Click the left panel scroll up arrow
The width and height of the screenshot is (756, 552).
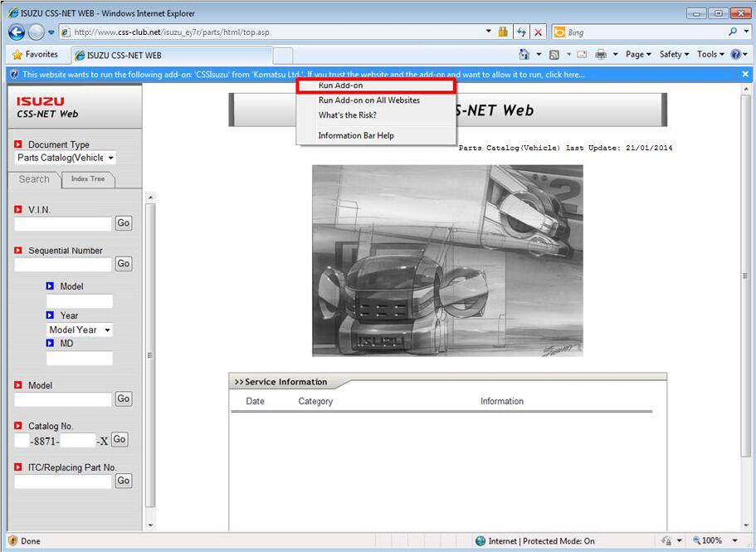pos(150,198)
